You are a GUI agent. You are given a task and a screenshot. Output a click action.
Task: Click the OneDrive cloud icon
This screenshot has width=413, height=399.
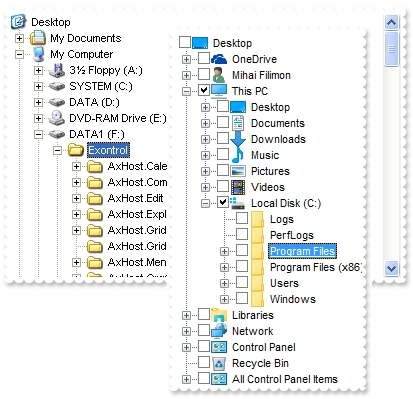[219, 59]
